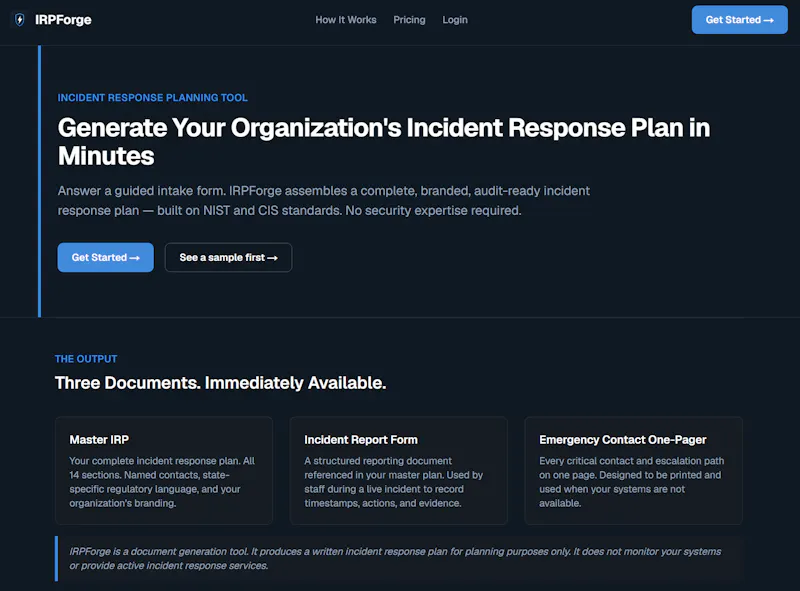Viewport: 800px width, 591px height.
Task: Open the How It Works page
Action: 345,20
